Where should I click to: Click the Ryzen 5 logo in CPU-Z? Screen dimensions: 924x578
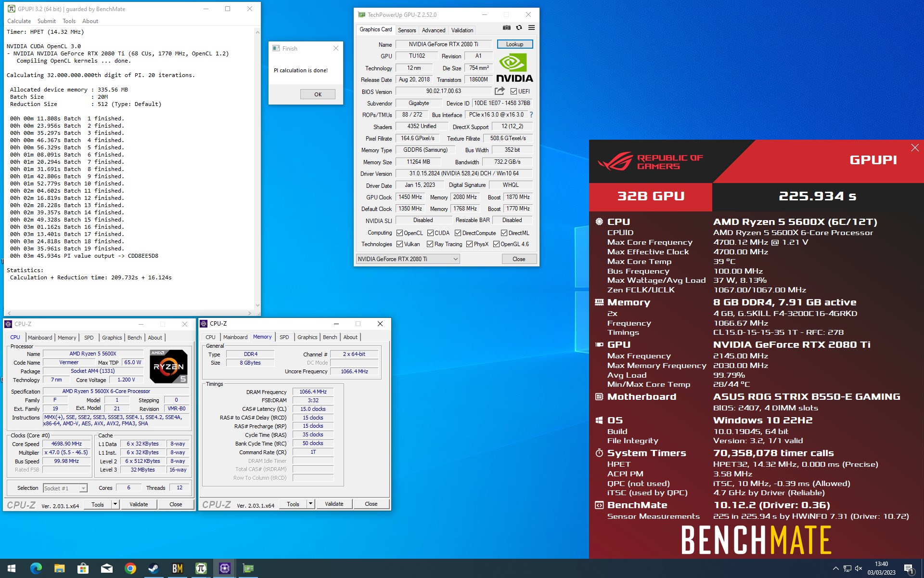(x=168, y=367)
